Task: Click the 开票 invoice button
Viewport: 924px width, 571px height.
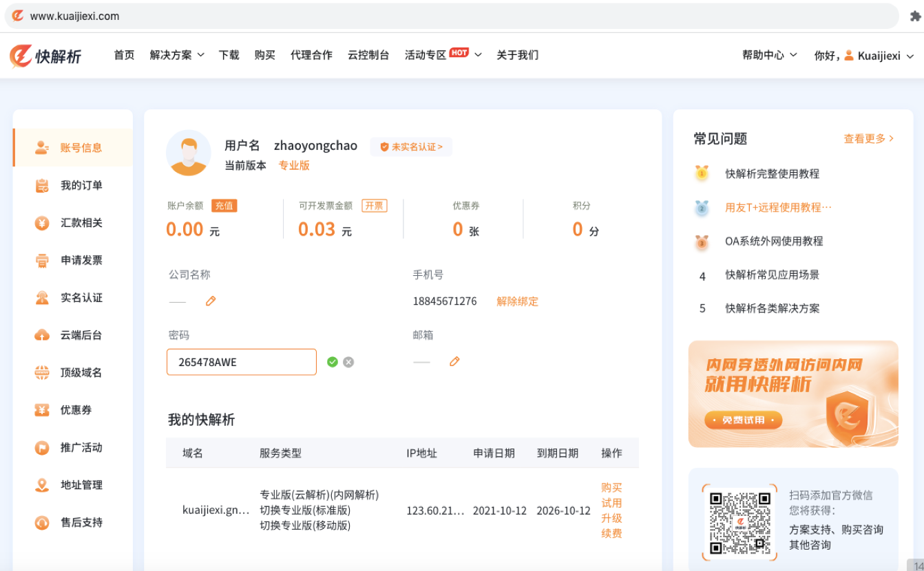Action: click(x=374, y=206)
